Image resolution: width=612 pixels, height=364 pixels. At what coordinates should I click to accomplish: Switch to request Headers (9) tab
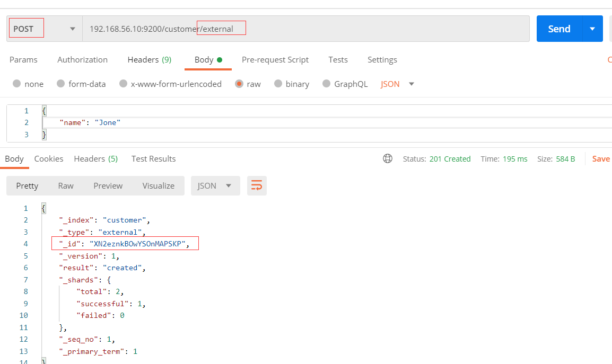(150, 60)
